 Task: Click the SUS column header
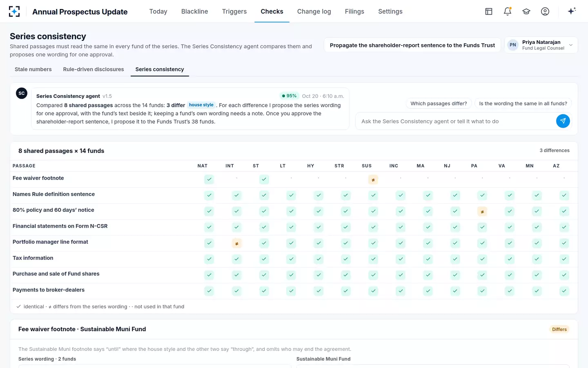[x=367, y=166]
